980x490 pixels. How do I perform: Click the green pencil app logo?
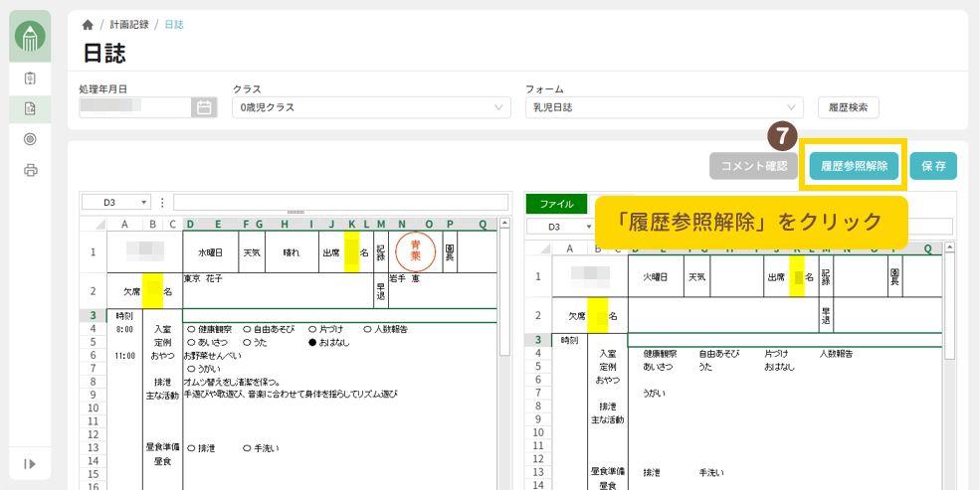click(x=31, y=38)
